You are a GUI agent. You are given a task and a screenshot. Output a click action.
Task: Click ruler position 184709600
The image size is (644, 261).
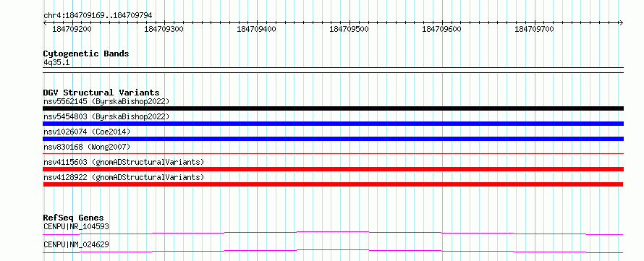click(x=442, y=29)
